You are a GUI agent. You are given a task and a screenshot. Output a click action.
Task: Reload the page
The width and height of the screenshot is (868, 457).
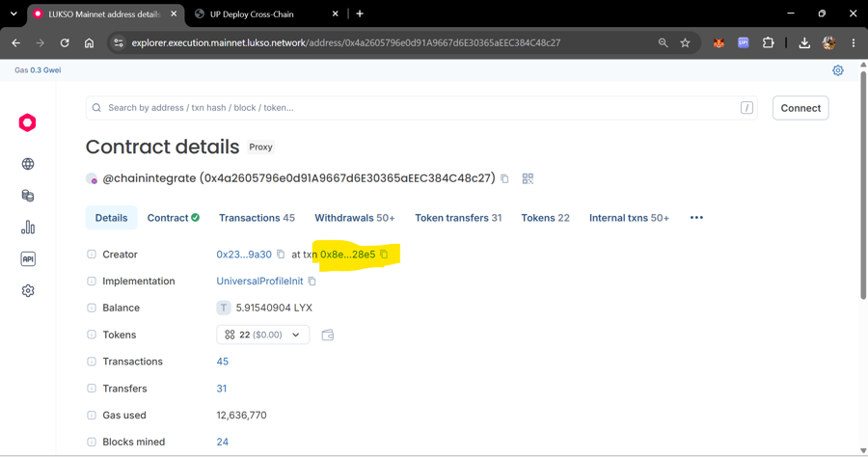tap(65, 42)
